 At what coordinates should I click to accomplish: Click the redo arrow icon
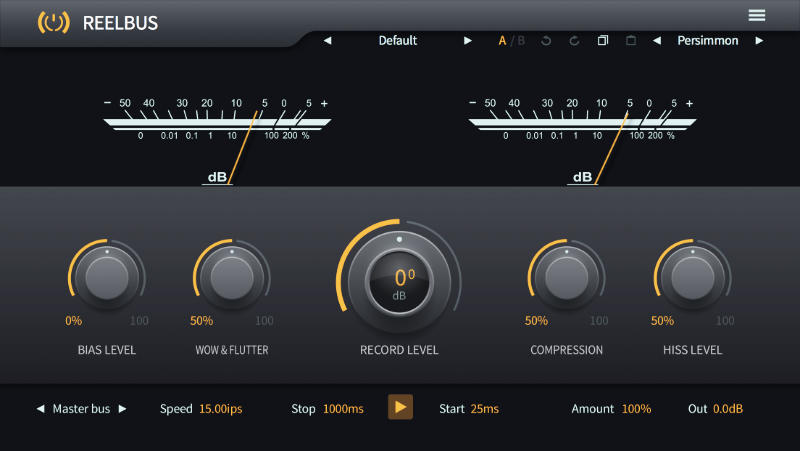pos(574,41)
